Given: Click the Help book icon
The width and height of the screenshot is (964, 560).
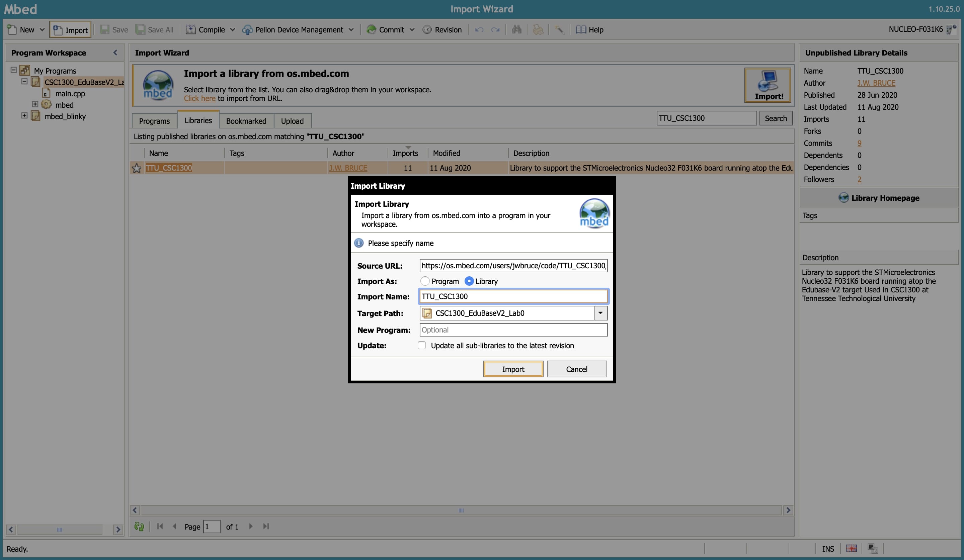Looking at the screenshot, I should pos(581,29).
